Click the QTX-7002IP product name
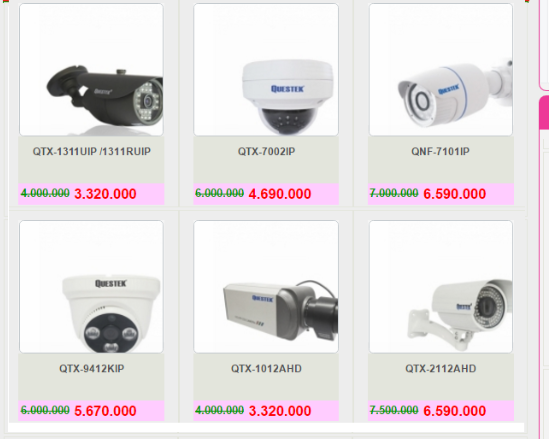This screenshot has width=549, height=439. pos(266,152)
